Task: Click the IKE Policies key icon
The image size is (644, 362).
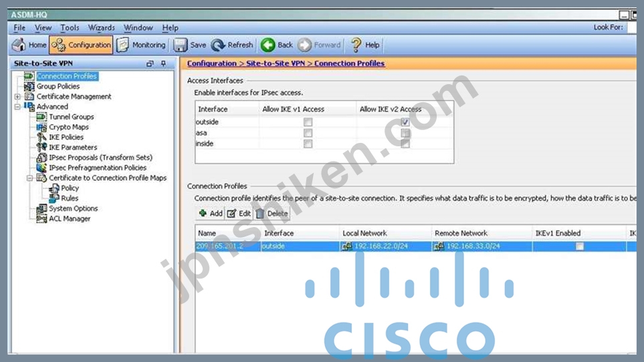Action: 41,138
